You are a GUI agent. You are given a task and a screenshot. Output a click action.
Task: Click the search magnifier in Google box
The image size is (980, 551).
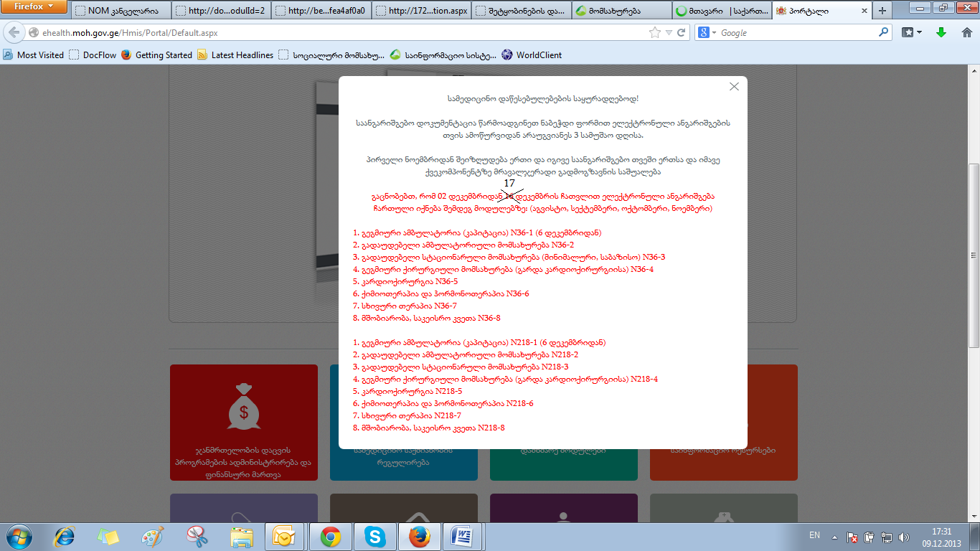pyautogui.click(x=883, y=33)
